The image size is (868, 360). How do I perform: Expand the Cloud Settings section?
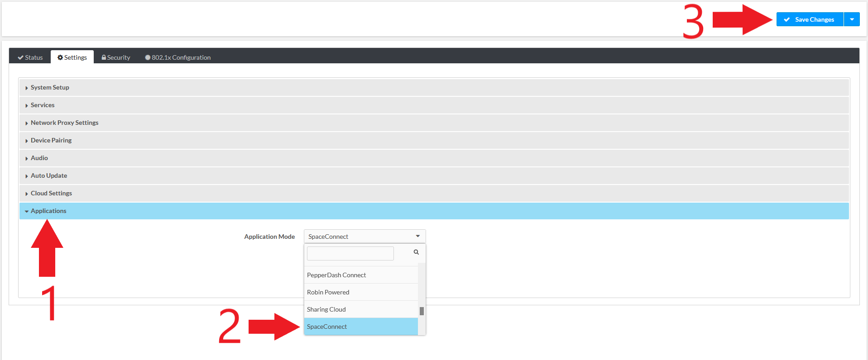[x=434, y=193]
